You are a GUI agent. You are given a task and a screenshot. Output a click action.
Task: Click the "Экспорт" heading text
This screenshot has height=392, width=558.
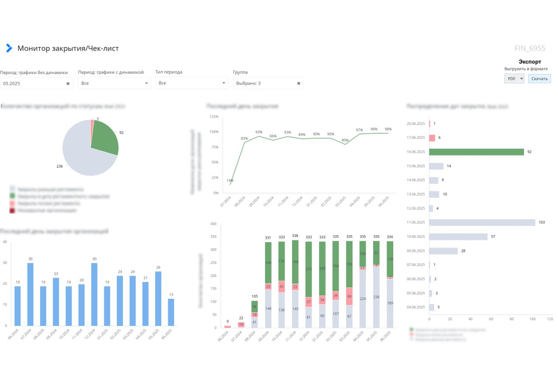point(530,62)
